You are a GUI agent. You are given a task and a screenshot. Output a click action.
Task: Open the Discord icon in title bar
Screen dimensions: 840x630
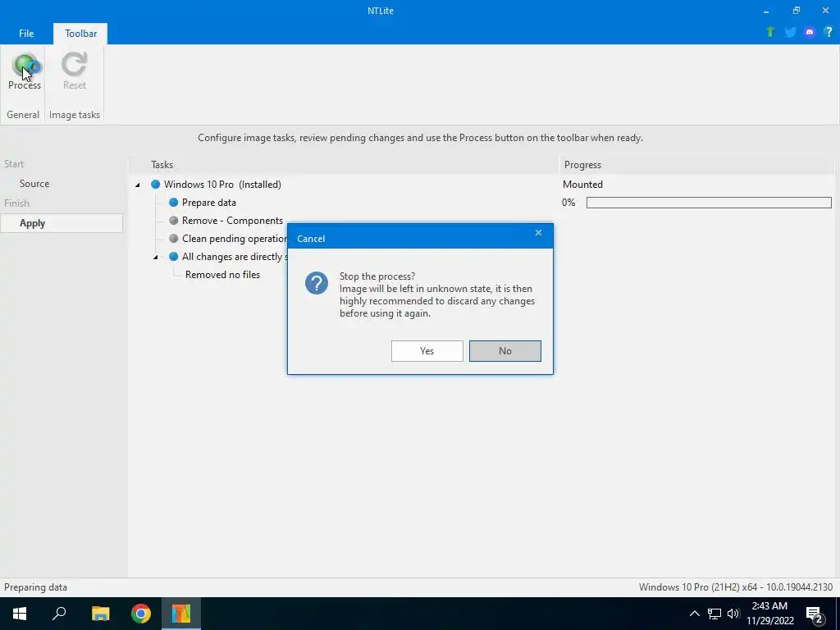pyautogui.click(x=810, y=32)
